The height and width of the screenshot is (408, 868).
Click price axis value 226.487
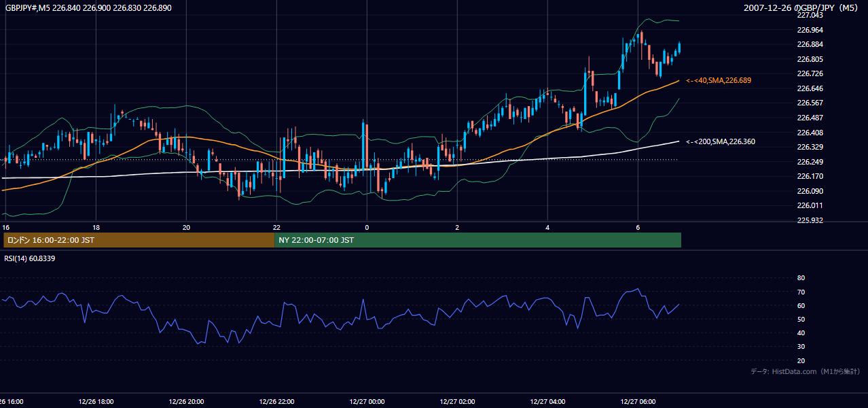click(x=810, y=118)
